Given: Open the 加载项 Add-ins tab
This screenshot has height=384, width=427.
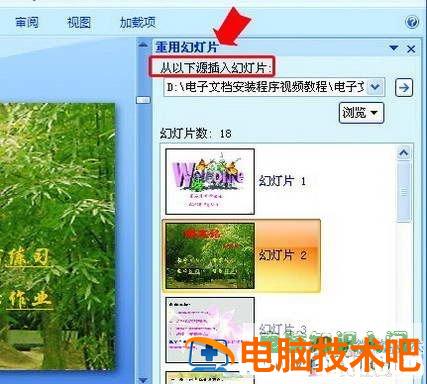Looking at the screenshot, I should [138, 23].
